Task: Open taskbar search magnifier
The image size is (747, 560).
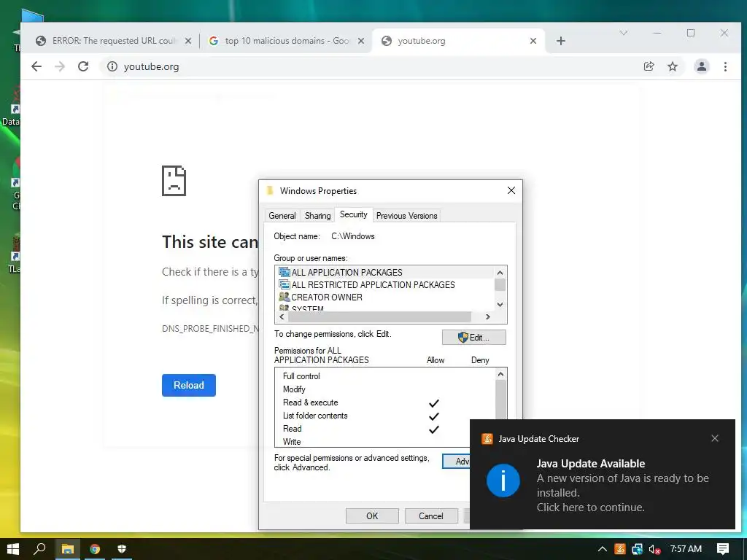Action: pyautogui.click(x=39, y=549)
